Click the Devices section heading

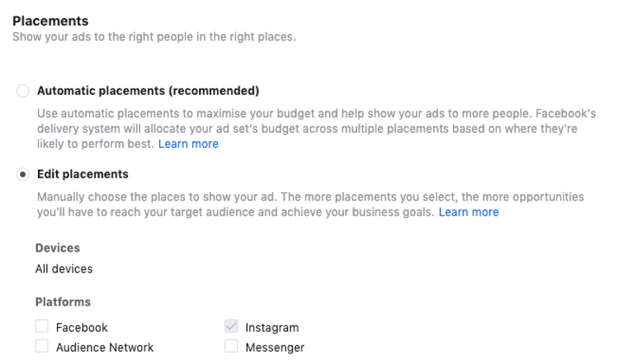(58, 248)
